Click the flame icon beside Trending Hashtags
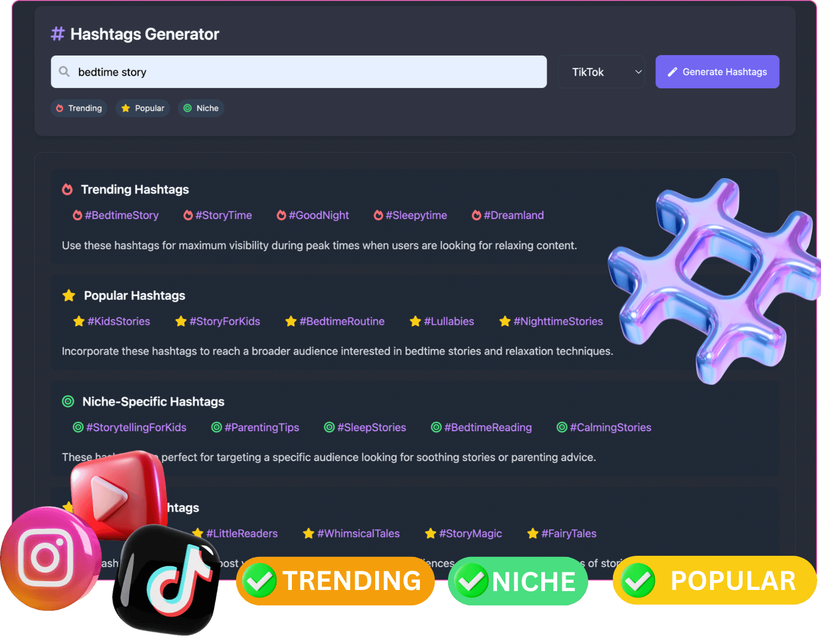Screen dimensions: 821x644 67,190
